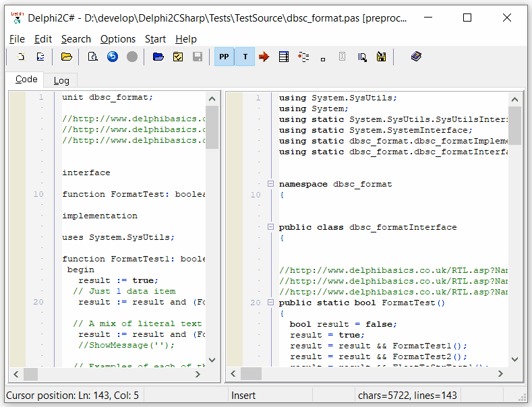Click 'implementation' line in left pane
532x407 pixels.
[x=100, y=216]
